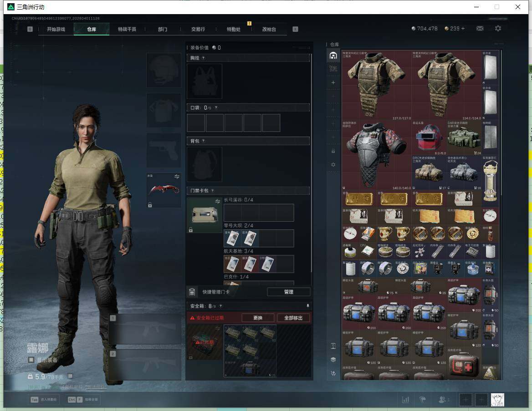Open the friends list icon
The height and width of the screenshot is (411, 532).
click(443, 400)
